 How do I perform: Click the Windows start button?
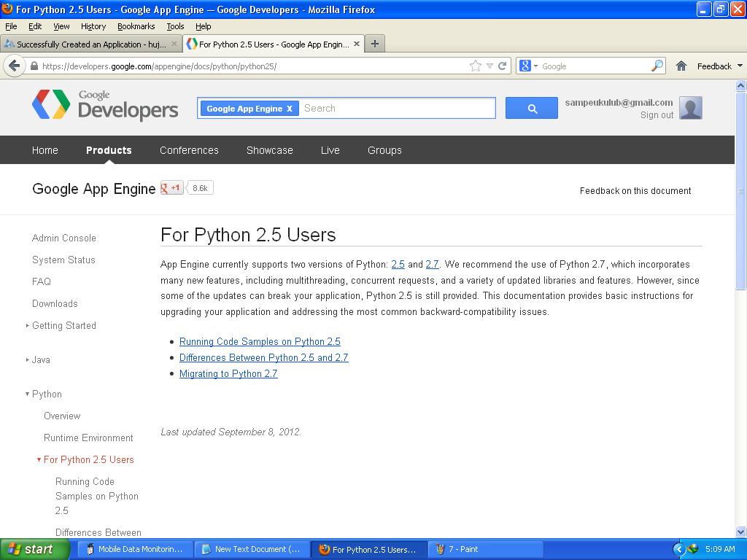(x=35, y=549)
